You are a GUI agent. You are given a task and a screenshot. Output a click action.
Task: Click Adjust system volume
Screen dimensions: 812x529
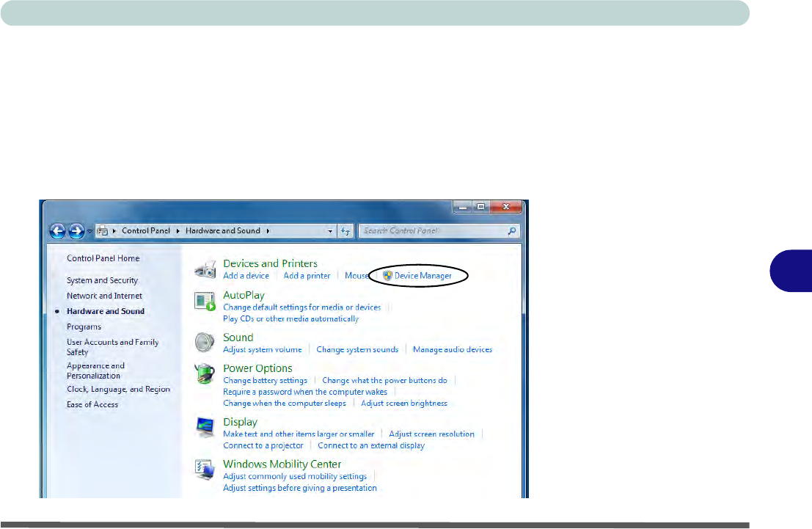click(x=262, y=350)
